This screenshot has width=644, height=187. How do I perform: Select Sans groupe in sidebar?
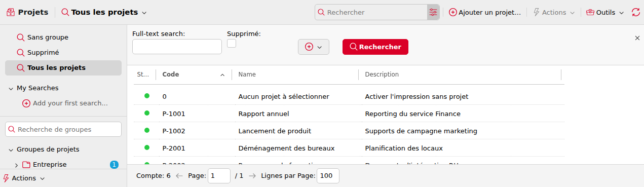point(63,37)
